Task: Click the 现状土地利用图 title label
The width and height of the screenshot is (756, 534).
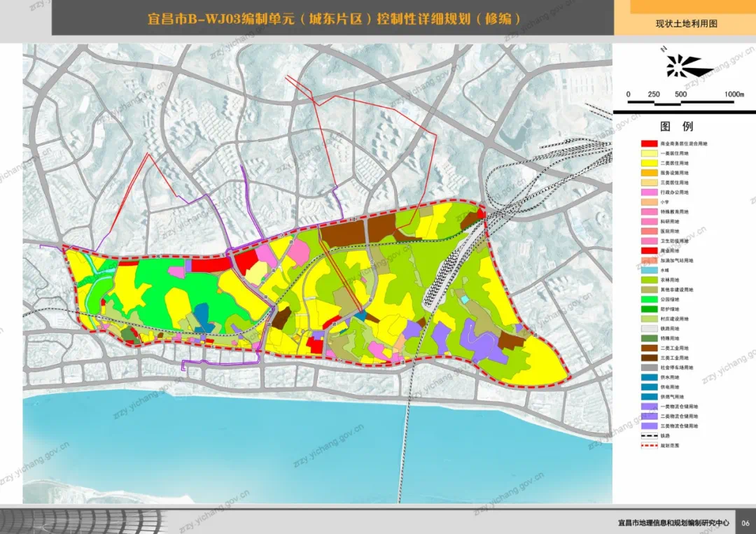Action: 687,24
